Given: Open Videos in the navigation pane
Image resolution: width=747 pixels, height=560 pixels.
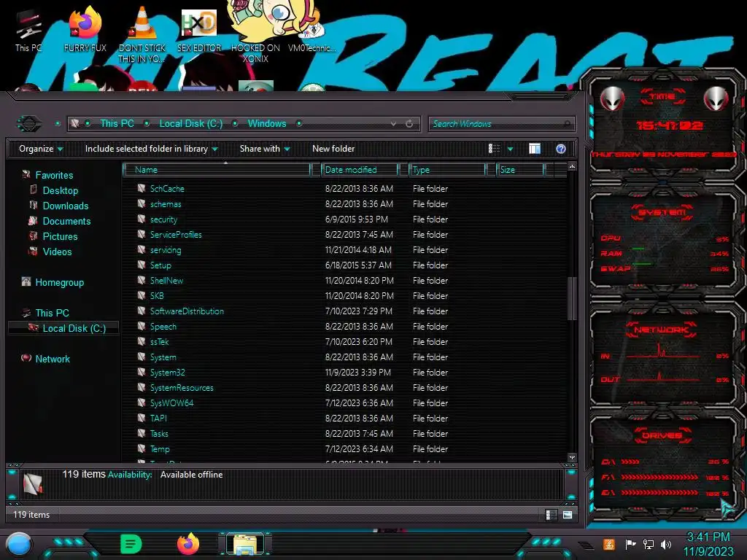Looking at the screenshot, I should click(x=57, y=252).
